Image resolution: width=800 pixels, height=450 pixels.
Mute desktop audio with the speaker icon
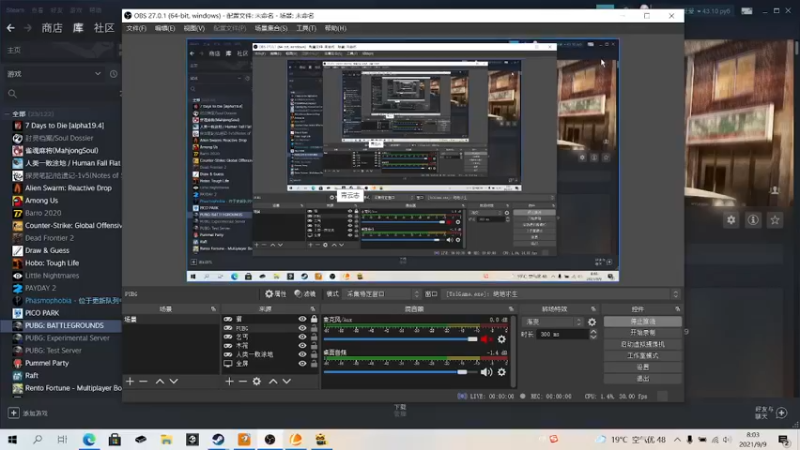486,372
